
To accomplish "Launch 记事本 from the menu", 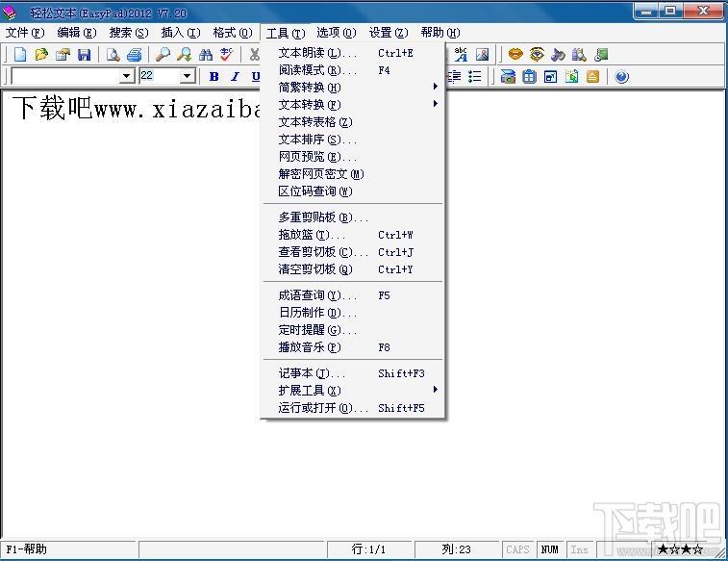I will click(x=353, y=373).
